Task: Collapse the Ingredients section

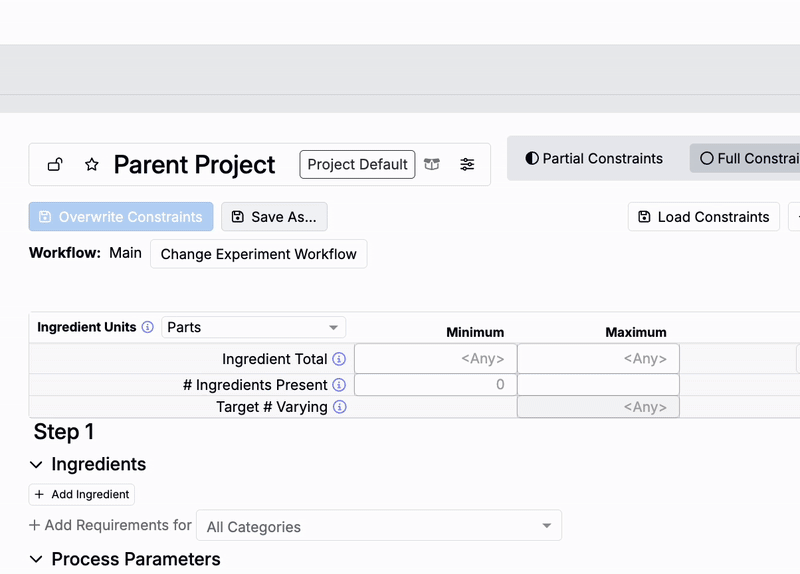Action: tap(36, 464)
